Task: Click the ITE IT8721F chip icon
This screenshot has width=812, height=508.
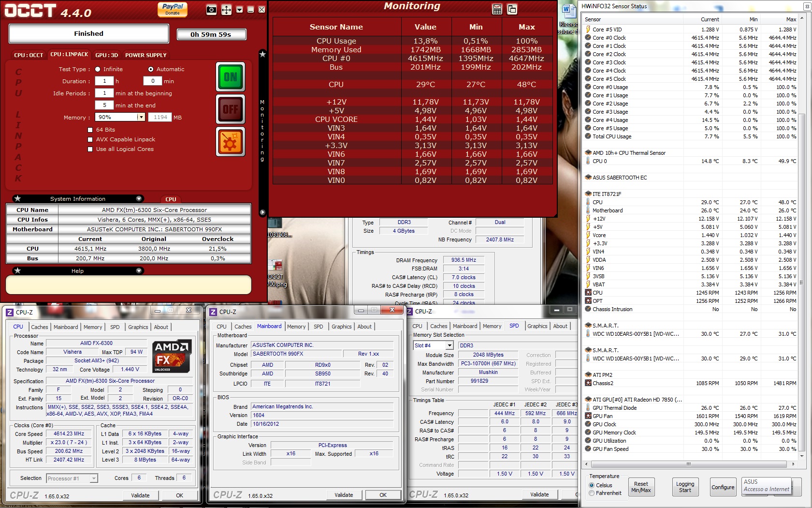Action: tap(588, 194)
